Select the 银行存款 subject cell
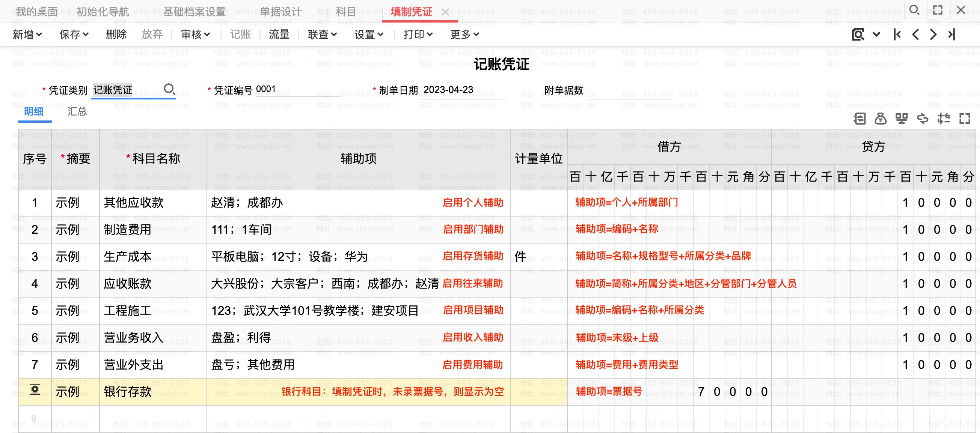The image size is (980, 433). pos(153,392)
